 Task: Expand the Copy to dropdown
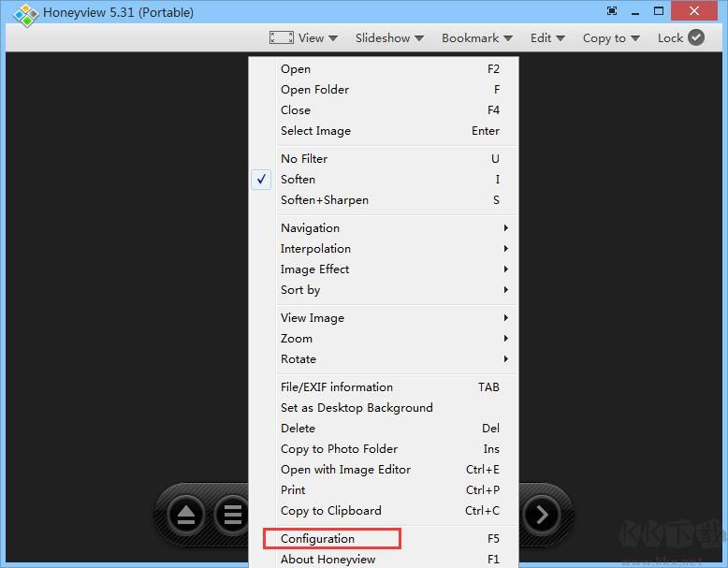(x=611, y=38)
